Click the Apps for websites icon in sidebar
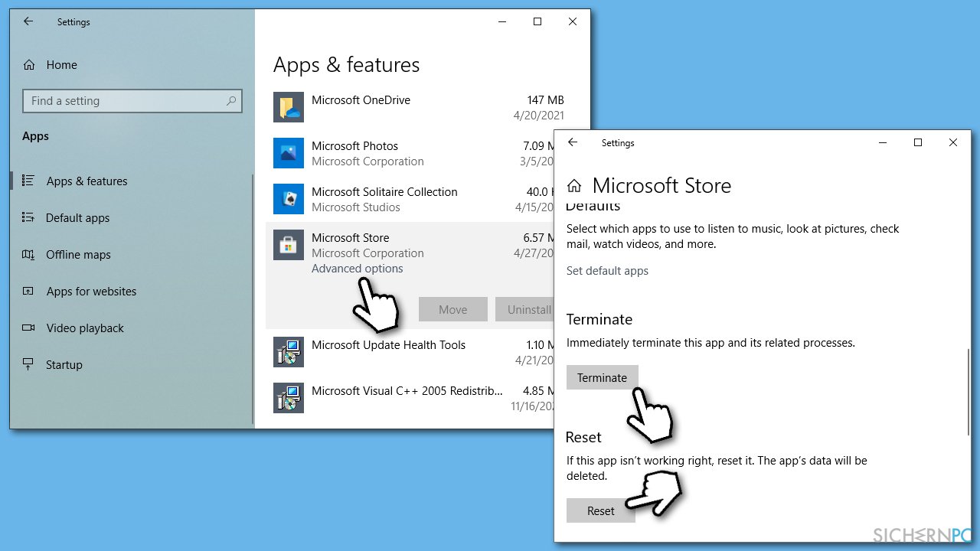980x551 pixels. pyautogui.click(x=28, y=291)
